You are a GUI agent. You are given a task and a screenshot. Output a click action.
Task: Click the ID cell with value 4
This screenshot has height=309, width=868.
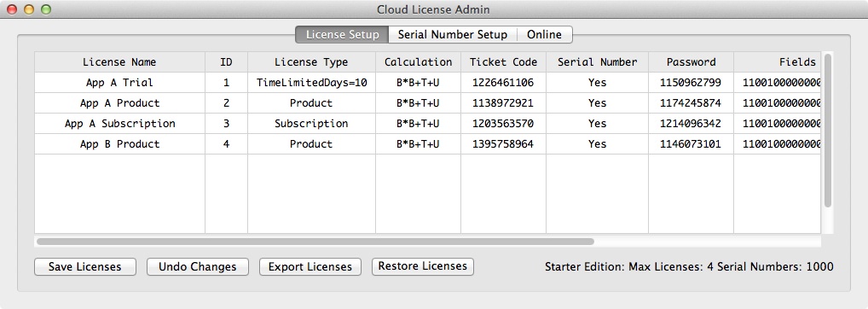pos(226,144)
